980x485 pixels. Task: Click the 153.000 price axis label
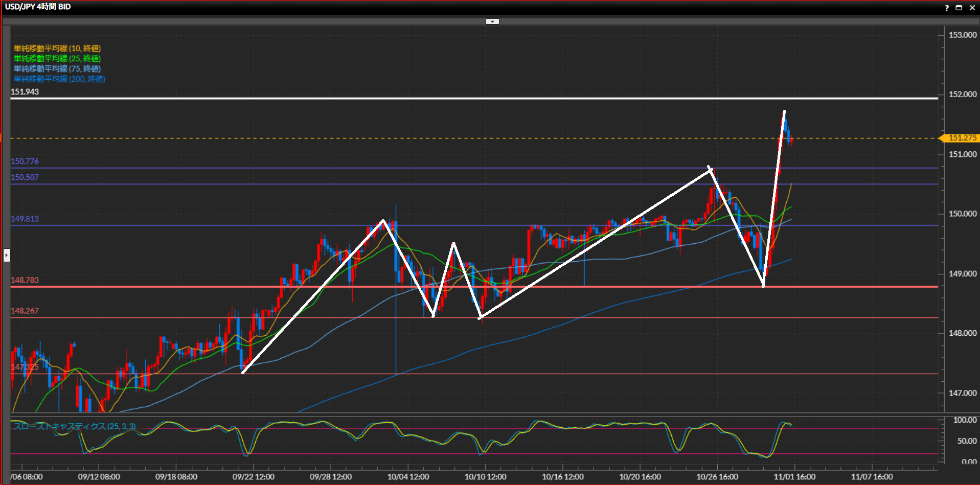pyautogui.click(x=963, y=35)
